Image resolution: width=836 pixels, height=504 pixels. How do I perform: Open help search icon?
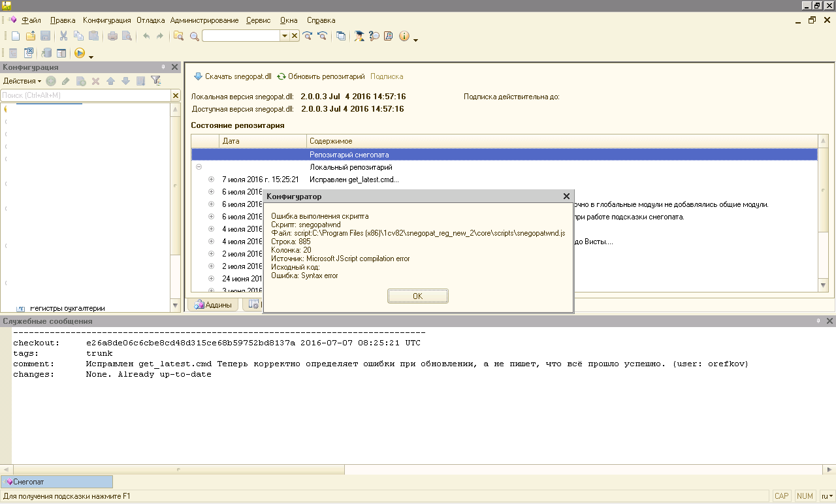click(x=374, y=36)
